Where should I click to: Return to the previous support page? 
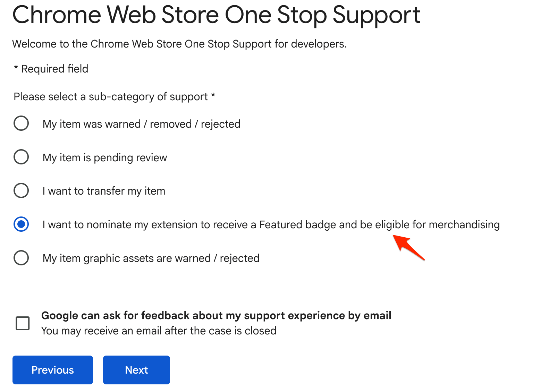(52, 370)
